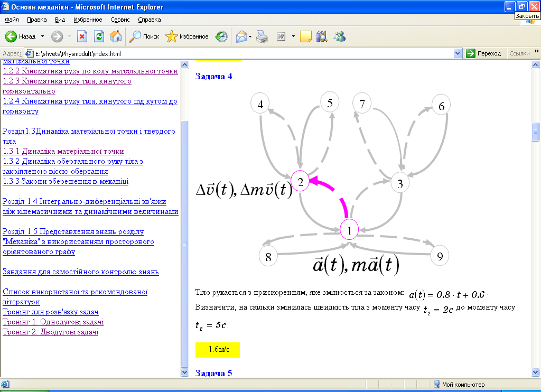
Task: Refresh the page using the toolbar icon
Action: pos(99,36)
